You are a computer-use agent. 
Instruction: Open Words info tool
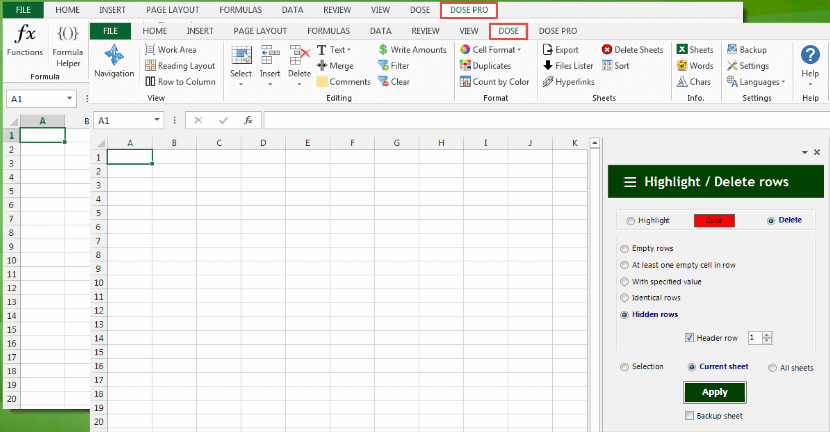[x=695, y=66]
